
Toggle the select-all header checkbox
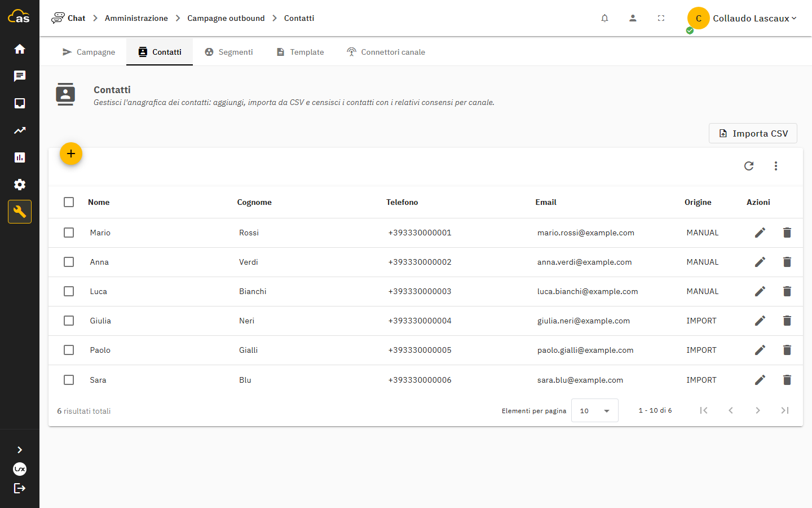pos(69,202)
